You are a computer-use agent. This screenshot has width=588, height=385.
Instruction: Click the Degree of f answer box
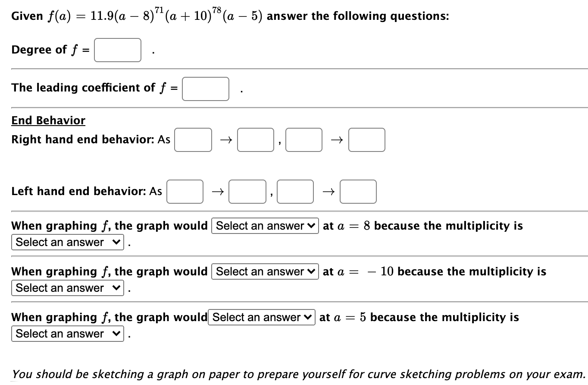pos(118,50)
